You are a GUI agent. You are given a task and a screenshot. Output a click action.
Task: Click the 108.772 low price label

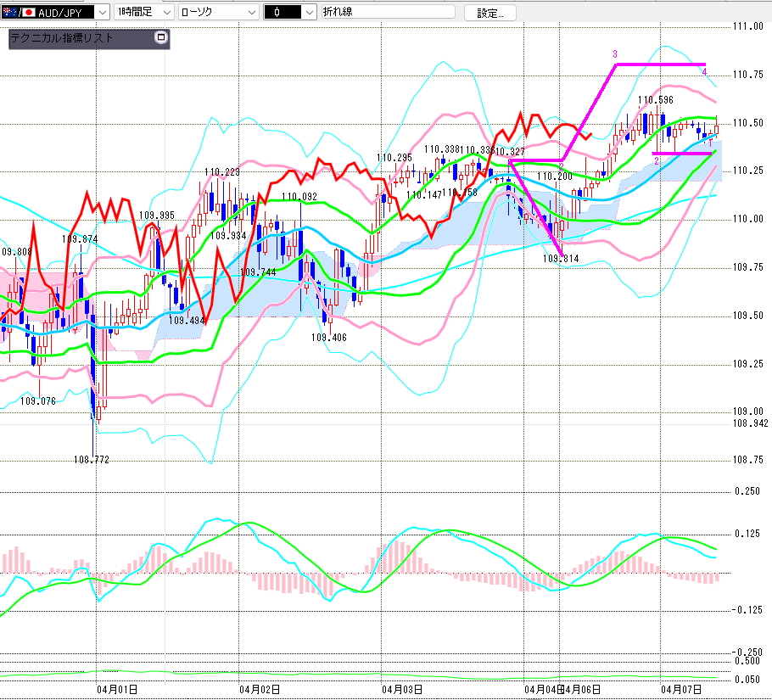coord(92,459)
